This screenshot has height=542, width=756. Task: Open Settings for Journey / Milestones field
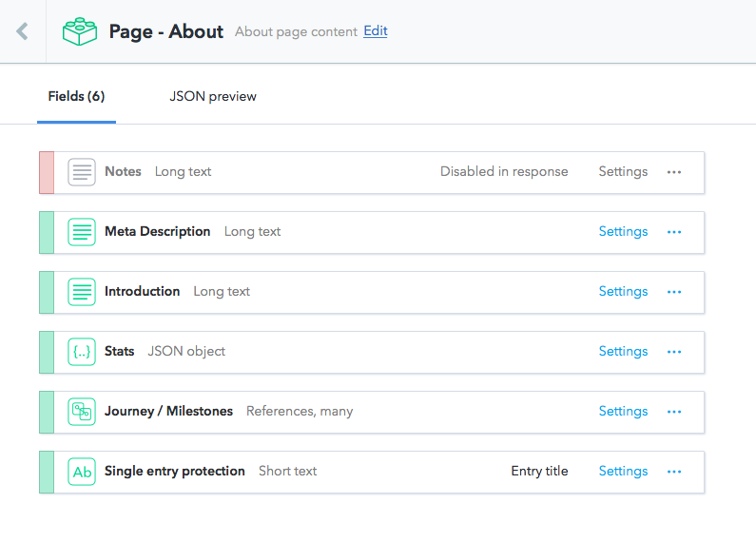click(623, 411)
